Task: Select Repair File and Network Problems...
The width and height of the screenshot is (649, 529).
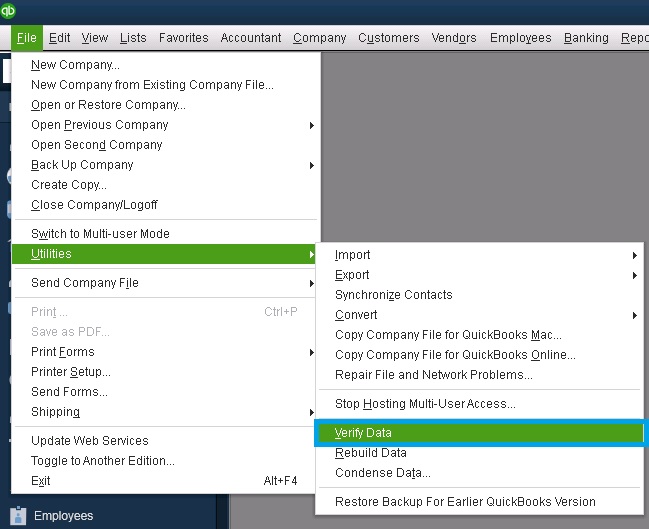Action: click(479, 375)
